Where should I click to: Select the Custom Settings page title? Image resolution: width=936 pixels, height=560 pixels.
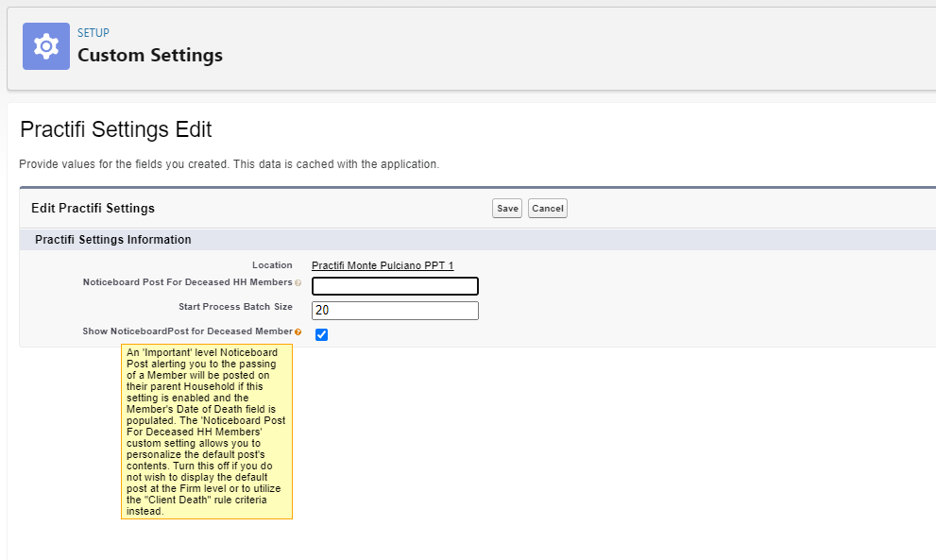click(x=150, y=55)
